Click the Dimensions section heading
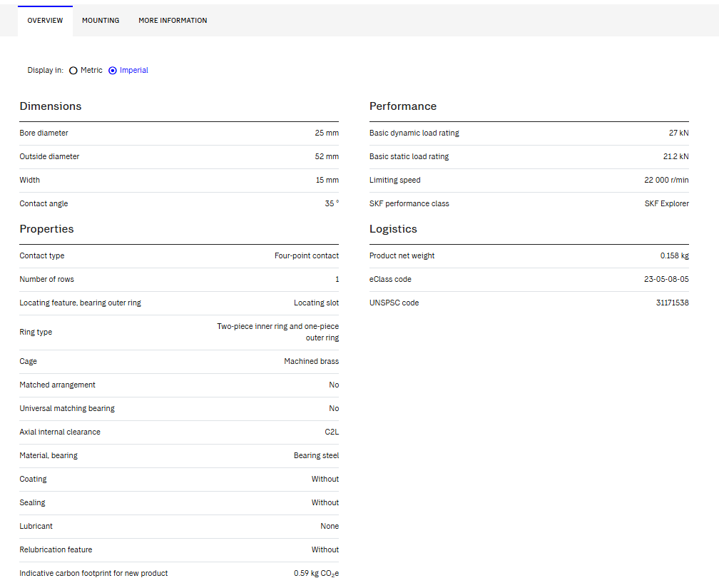Viewport: 719px width, 588px height. (x=51, y=106)
